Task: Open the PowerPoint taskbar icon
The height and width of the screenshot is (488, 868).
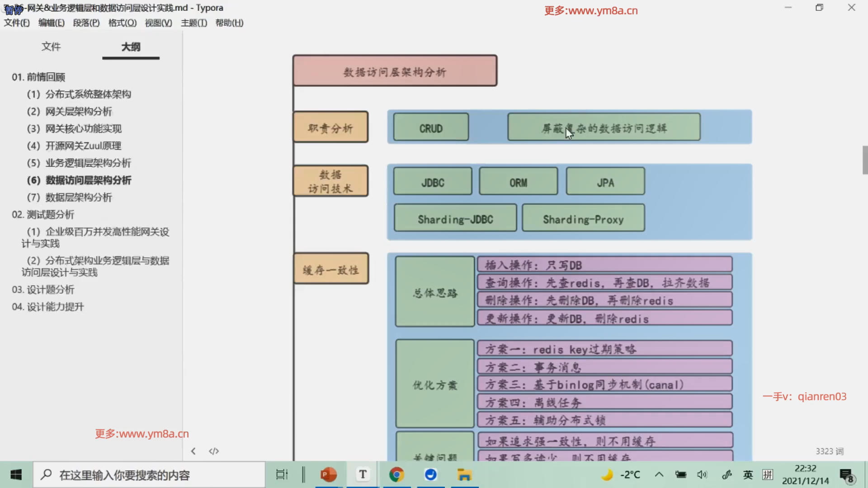Action: tap(329, 474)
